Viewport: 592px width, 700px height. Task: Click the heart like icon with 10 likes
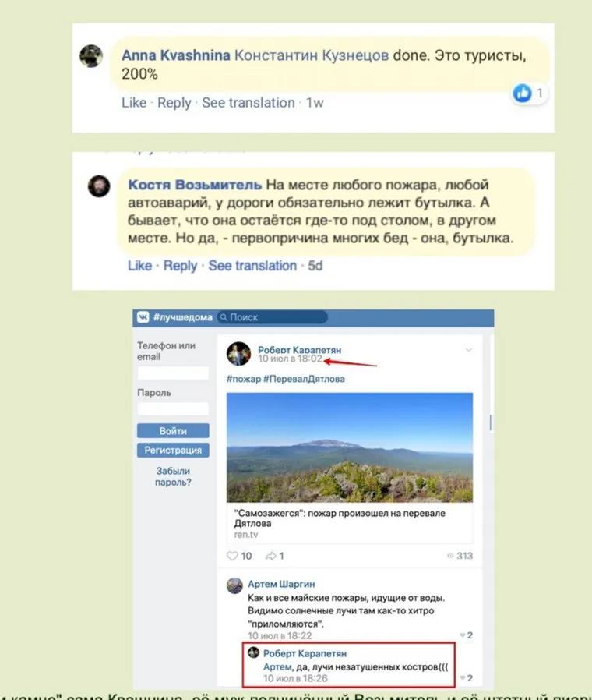[x=232, y=556]
